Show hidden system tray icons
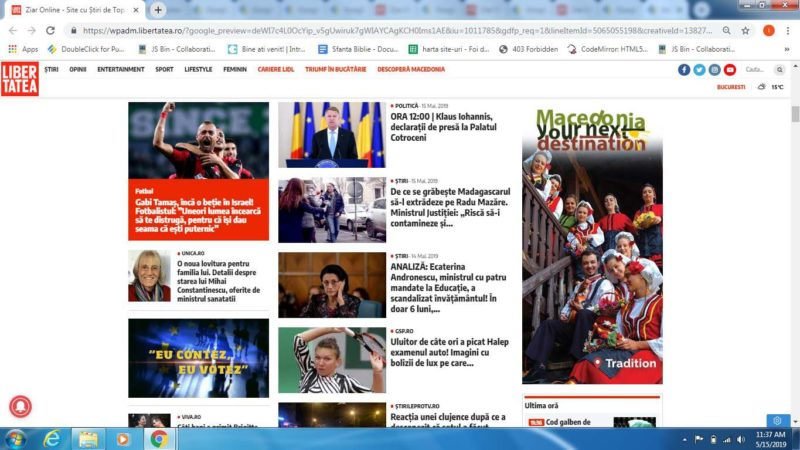The width and height of the screenshot is (800, 450). (684, 439)
